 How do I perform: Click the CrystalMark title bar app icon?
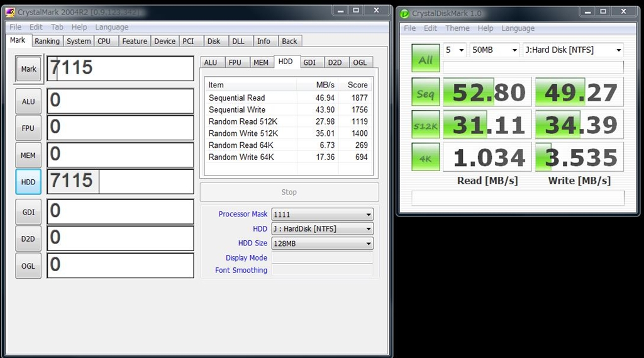[x=10, y=12]
